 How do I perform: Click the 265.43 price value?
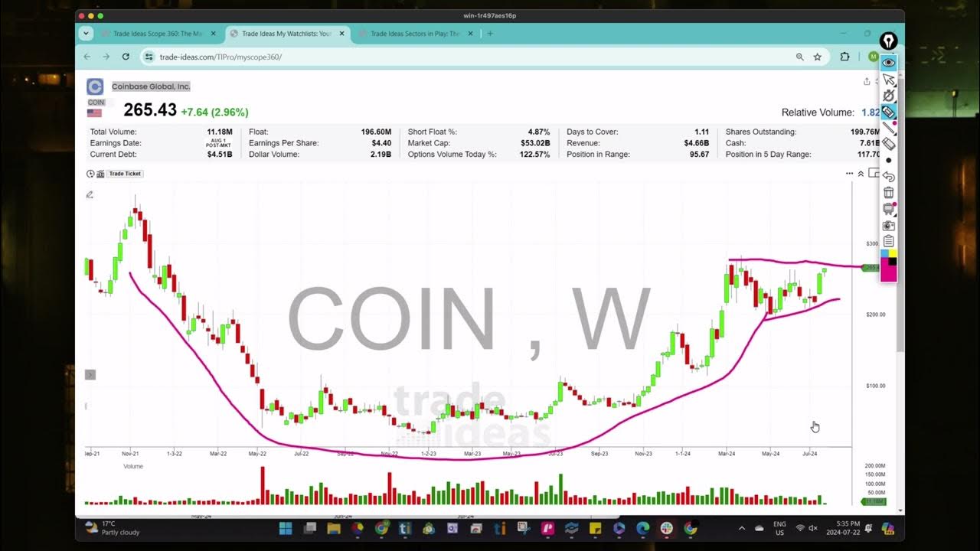[150, 110]
